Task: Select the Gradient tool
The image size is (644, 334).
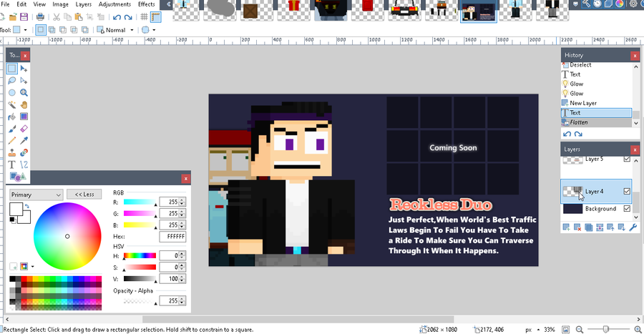Action: pos(24,117)
